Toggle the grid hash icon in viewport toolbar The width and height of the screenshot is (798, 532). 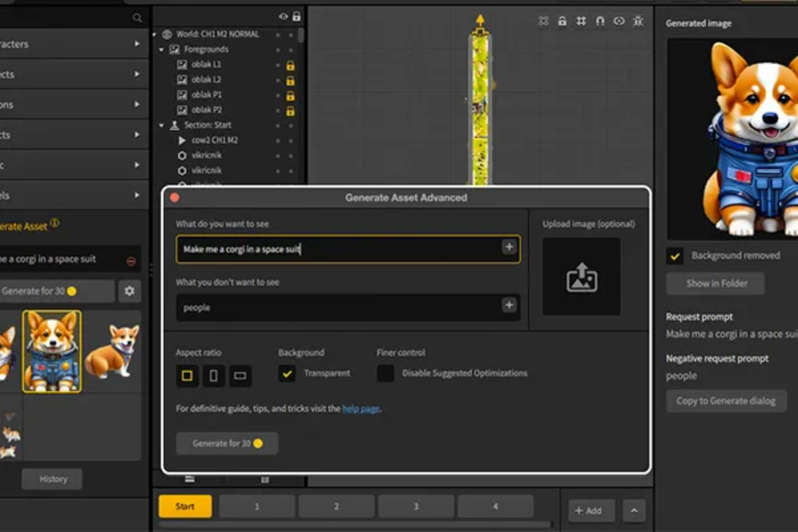pyautogui.click(x=581, y=21)
